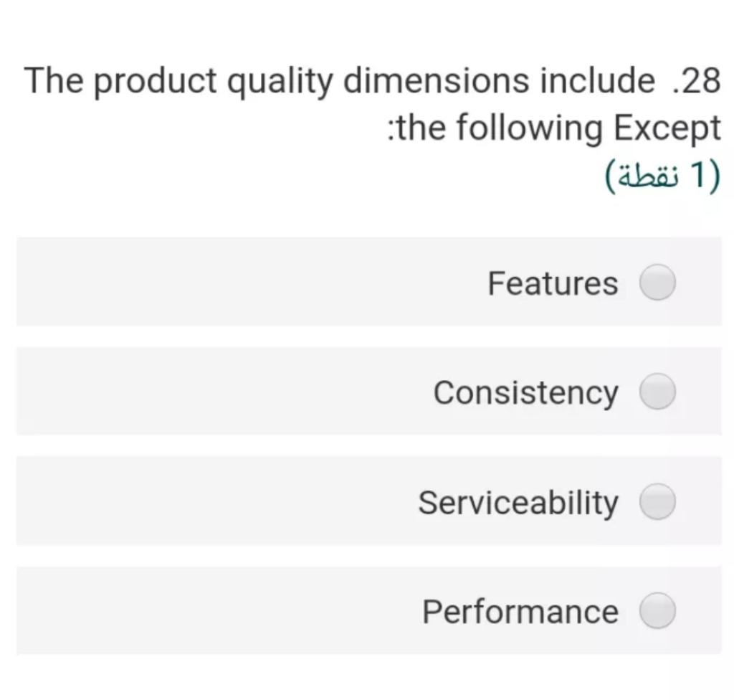Mark Performance, the bottom answer choice
Viewport: 734px width, 700px height.
click(x=657, y=612)
